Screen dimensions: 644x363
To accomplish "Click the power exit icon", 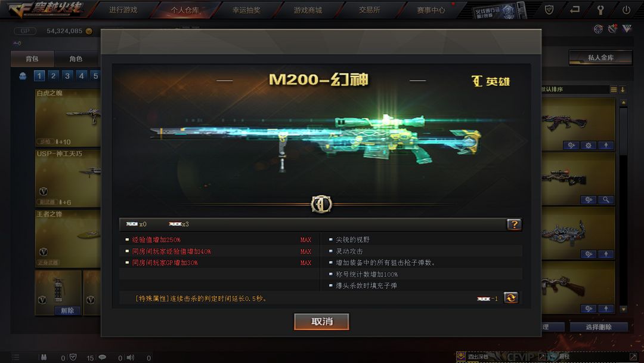I will click(626, 10).
